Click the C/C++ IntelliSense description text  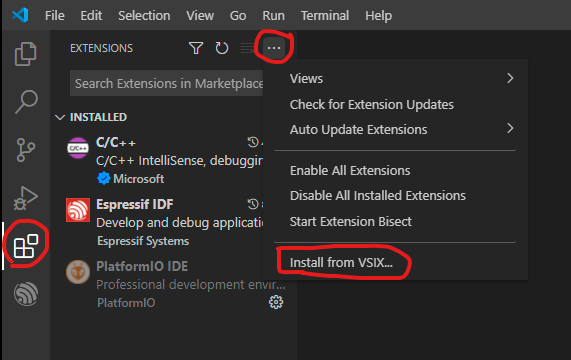179,160
